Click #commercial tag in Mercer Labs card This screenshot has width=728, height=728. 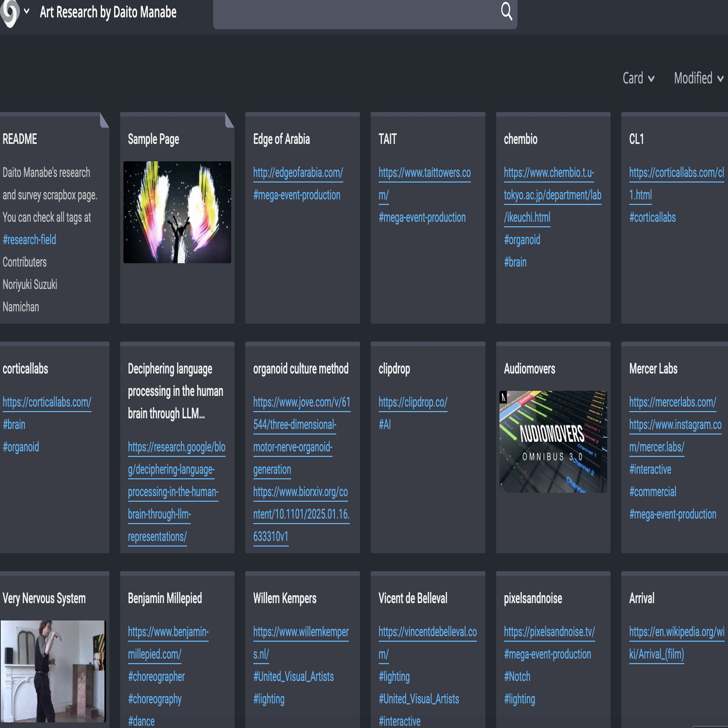pyautogui.click(x=653, y=492)
